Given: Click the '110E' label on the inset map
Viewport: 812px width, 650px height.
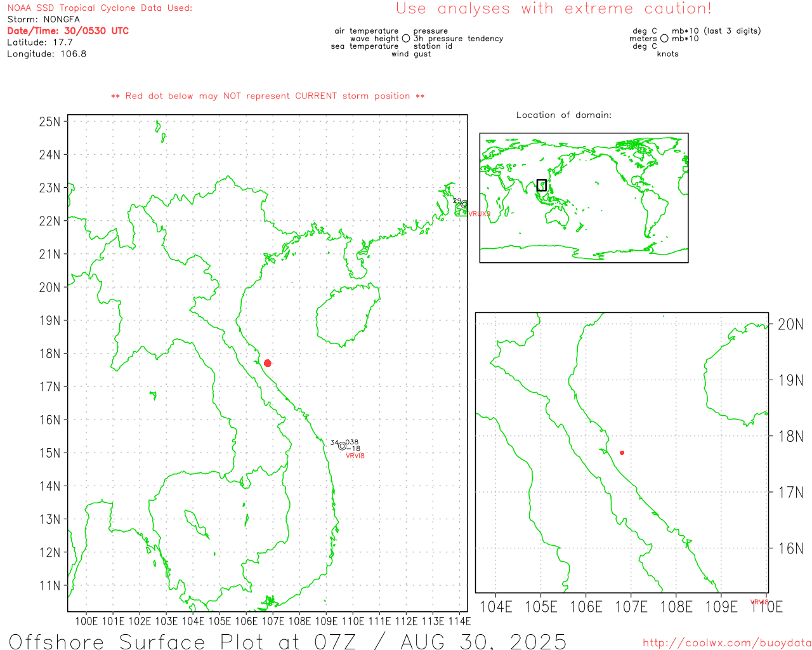Looking at the screenshot, I should click(767, 607).
